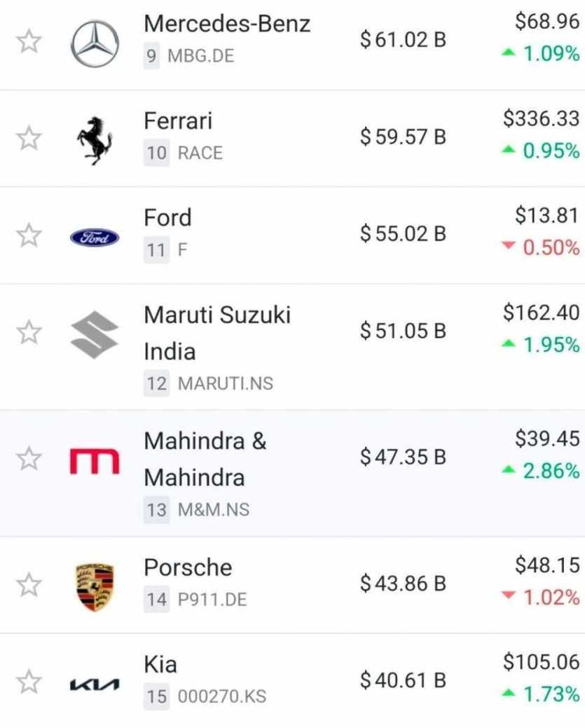Image resolution: width=585 pixels, height=728 pixels.
Task: Toggle the favorite star for Ferrari
Action: pos(29,138)
